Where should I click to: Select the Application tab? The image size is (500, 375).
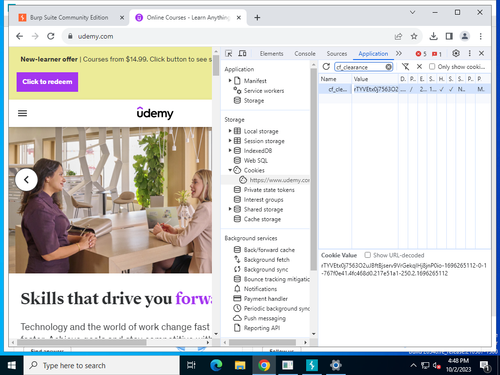tap(373, 54)
